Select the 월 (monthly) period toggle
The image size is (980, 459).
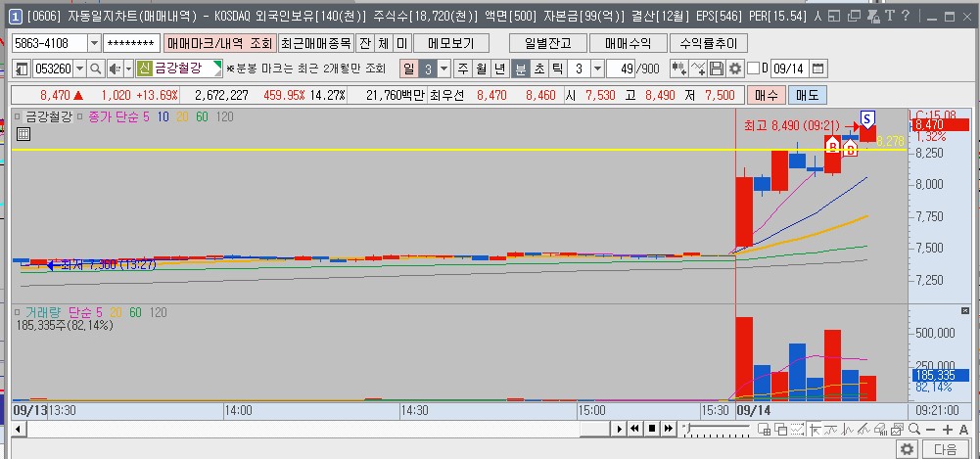(481, 69)
